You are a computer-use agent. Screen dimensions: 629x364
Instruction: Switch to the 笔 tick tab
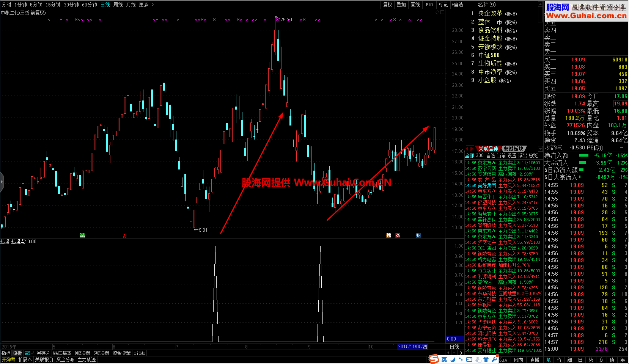pyautogui.click(x=548, y=360)
